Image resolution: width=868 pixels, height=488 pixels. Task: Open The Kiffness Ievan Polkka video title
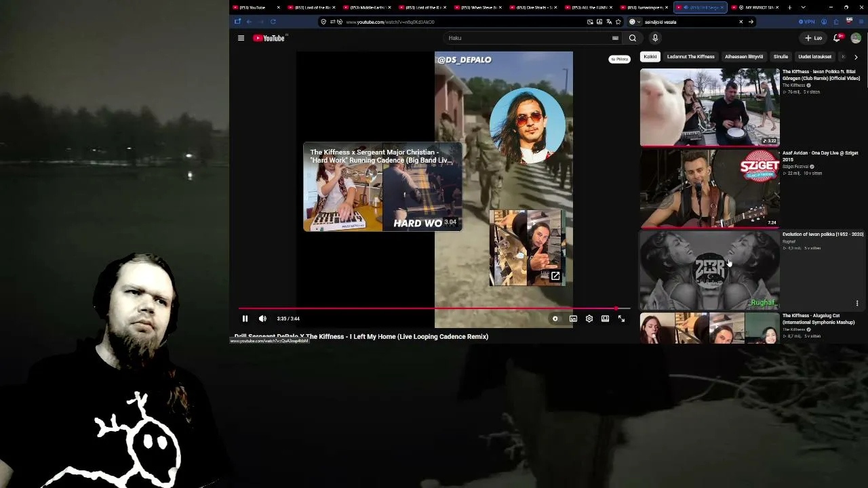click(821, 75)
